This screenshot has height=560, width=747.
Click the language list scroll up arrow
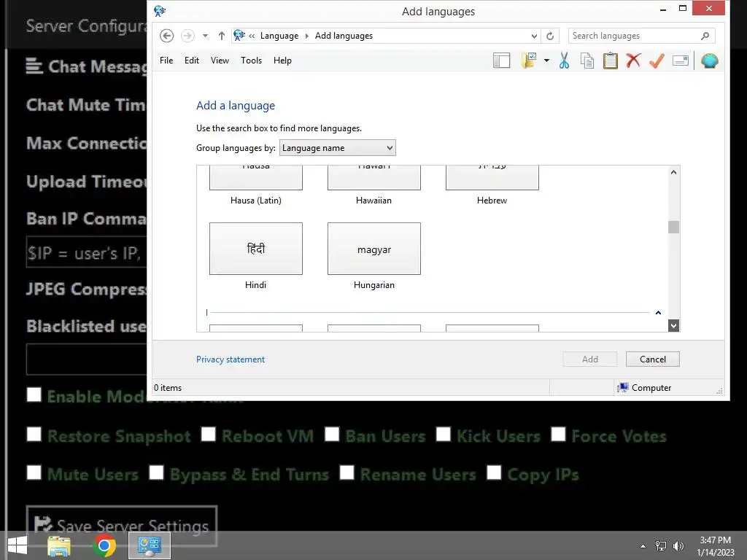point(673,172)
